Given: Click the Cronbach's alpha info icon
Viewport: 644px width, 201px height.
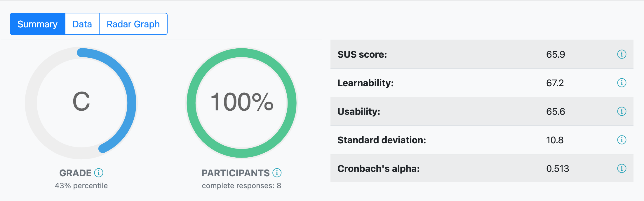Looking at the screenshot, I should pyautogui.click(x=622, y=168).
